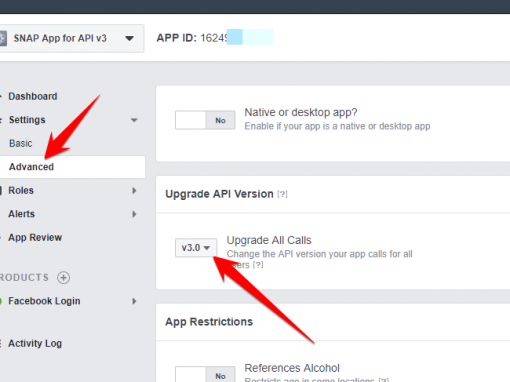Open App Review page

click(x=35, y=237)
